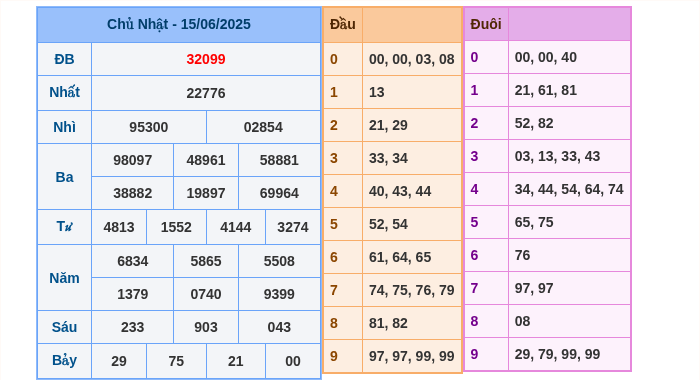Click Đuôi row 4 values 34, 44, 54, 64, 74

tap(569, 190)
